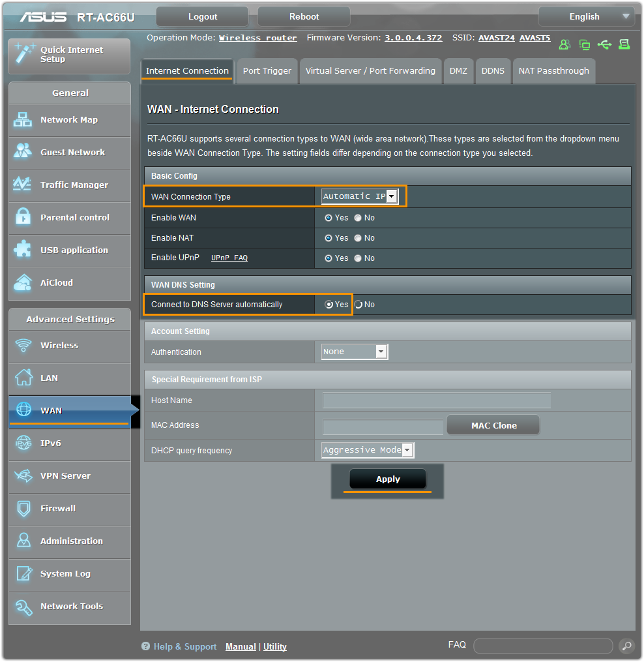The image size is (644, 662).
Task: Open Network Map via its icon
Action: point(23,120)
